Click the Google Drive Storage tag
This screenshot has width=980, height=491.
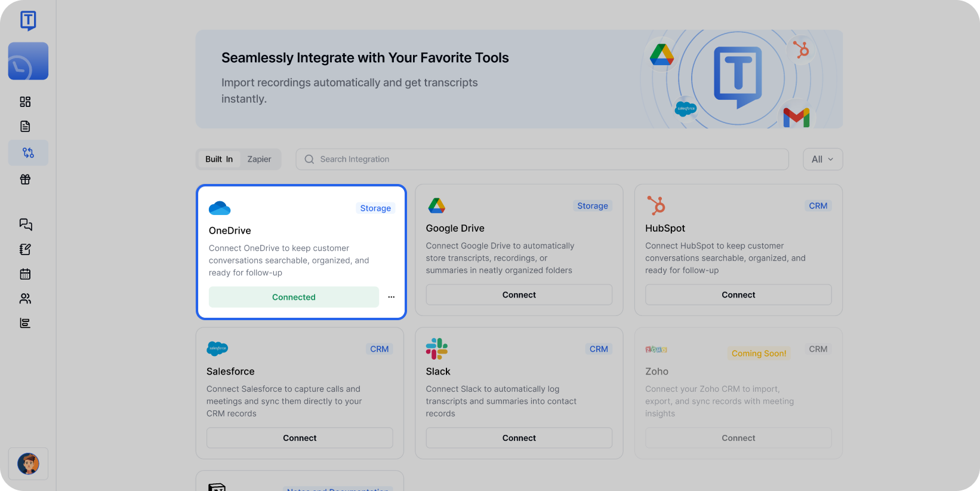pos(593,206)
